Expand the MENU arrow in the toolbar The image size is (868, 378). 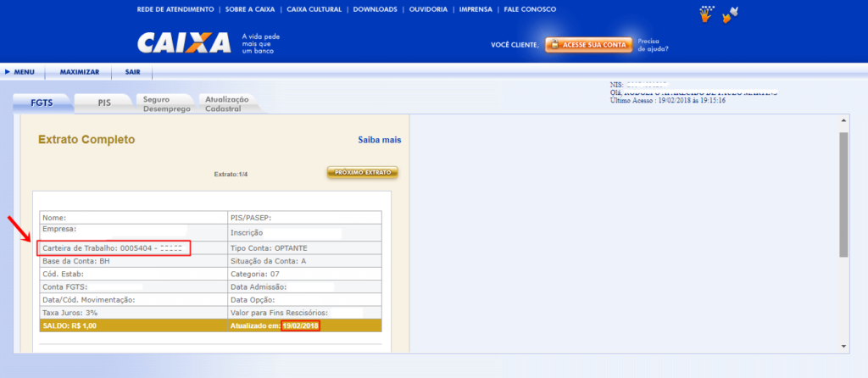[8, 72]
